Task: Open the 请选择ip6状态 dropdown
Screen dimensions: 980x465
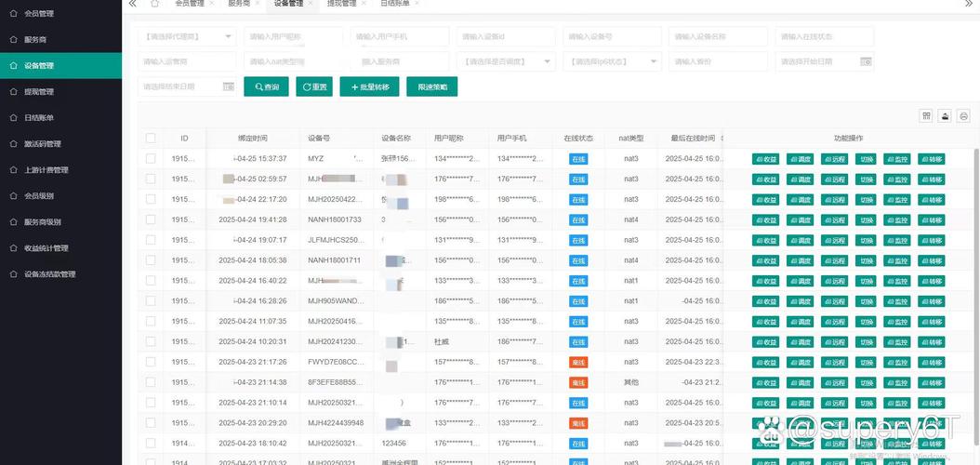Action: coord(612,62)
